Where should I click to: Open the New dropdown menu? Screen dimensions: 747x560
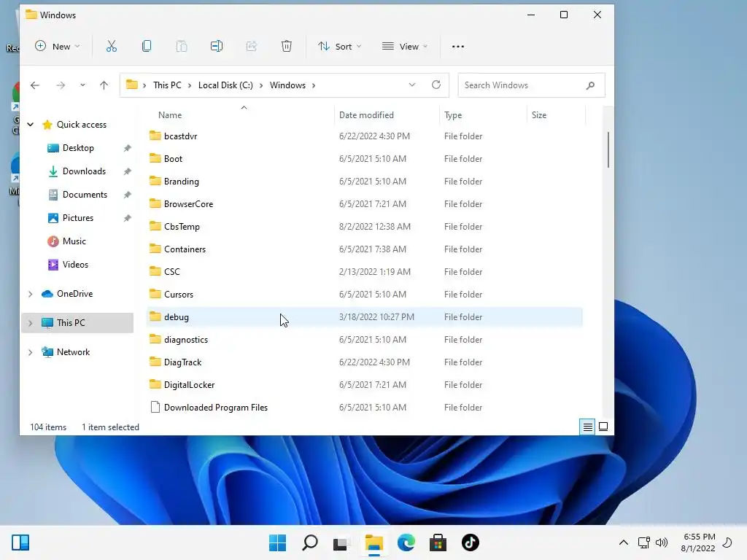(x=58, y=46)
